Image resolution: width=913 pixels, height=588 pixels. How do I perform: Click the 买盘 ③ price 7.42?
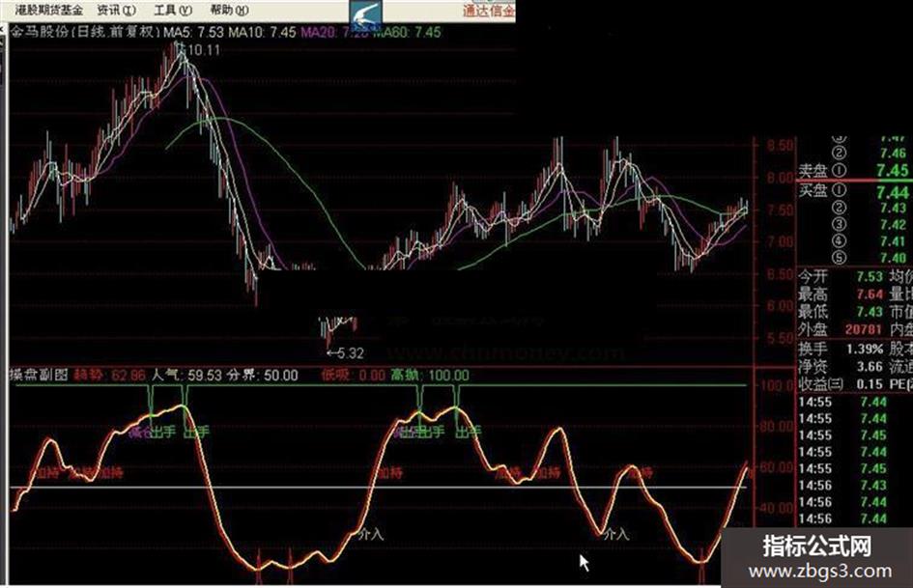pyautogui.click(x=893, y=225)
